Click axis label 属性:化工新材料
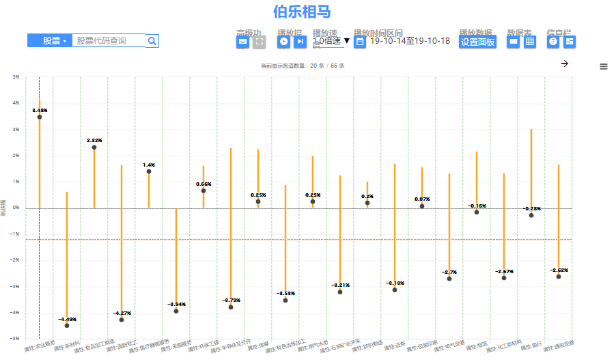Viewport: 616px width, 364px height. 504,346
